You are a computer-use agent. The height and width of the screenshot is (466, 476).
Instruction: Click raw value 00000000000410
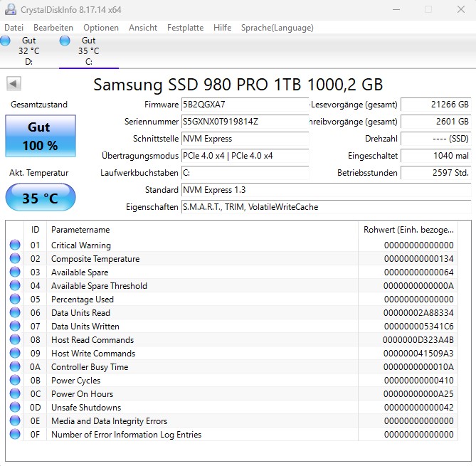418,381
